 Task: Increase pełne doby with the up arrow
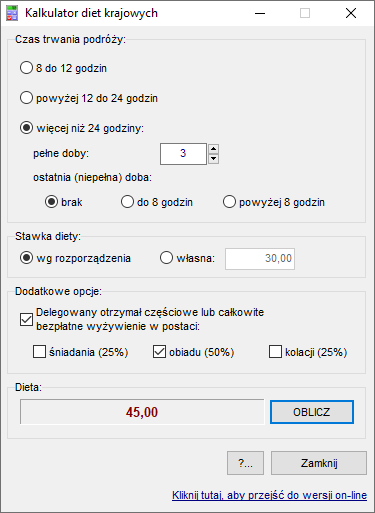tap(213, 149)
